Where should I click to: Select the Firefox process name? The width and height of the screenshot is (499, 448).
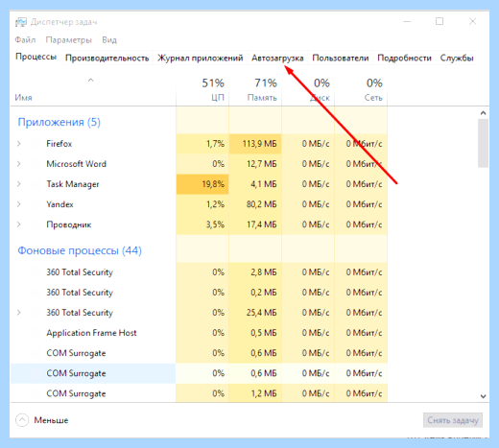click(59, 144)
